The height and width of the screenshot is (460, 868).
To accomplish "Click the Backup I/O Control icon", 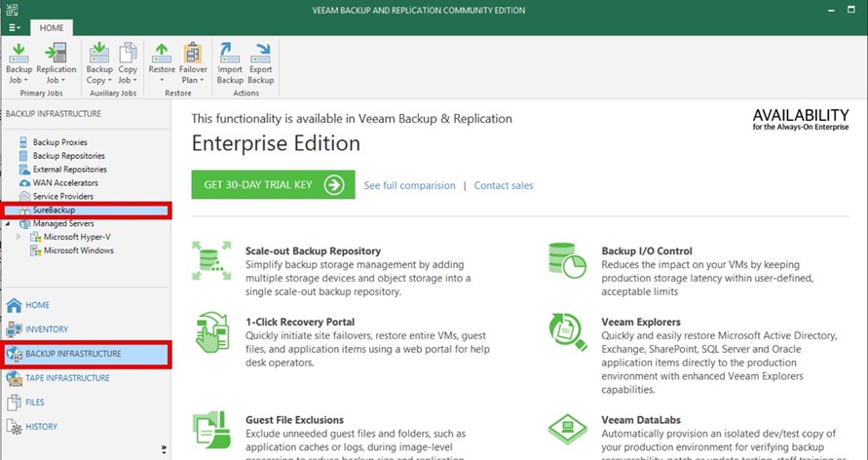I will 567,260.
